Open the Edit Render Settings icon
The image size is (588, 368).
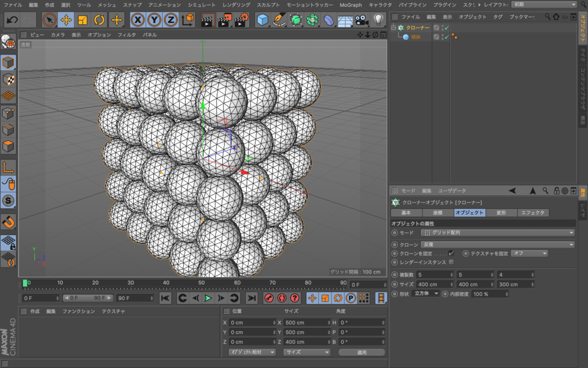[241, 20]
